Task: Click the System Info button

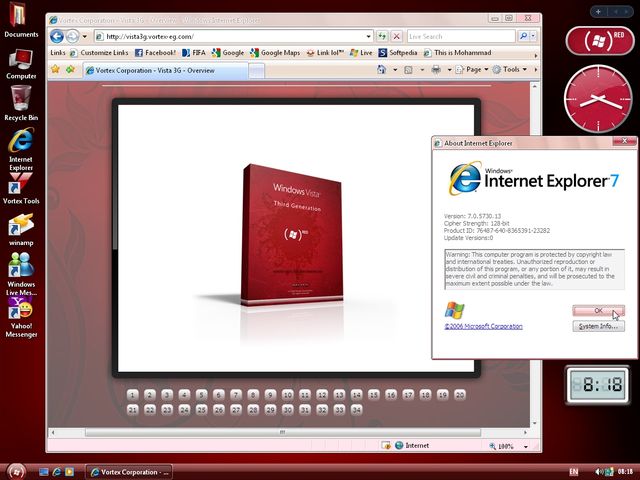Action: 598,326
